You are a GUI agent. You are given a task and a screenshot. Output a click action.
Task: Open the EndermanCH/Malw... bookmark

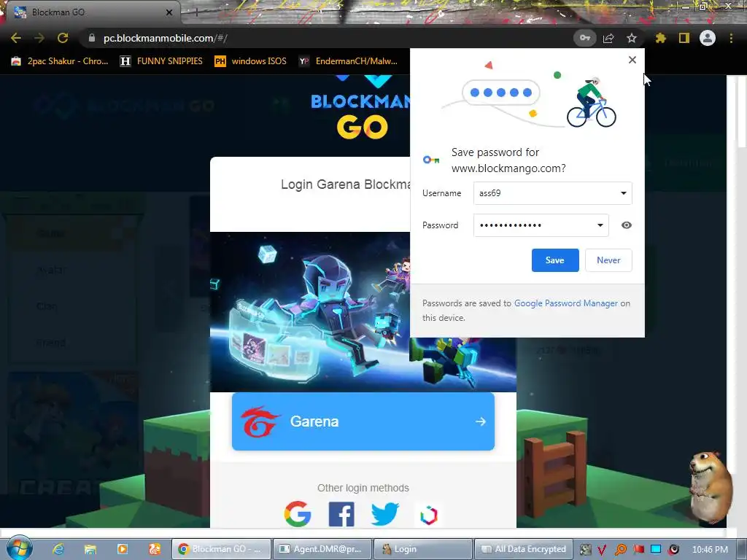tap(348, 61)
